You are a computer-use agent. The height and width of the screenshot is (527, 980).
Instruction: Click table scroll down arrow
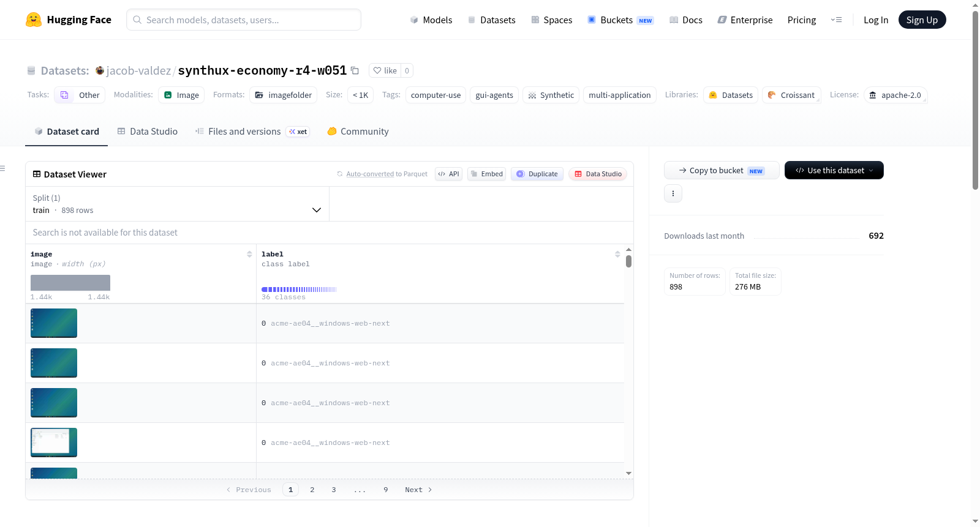628,473
